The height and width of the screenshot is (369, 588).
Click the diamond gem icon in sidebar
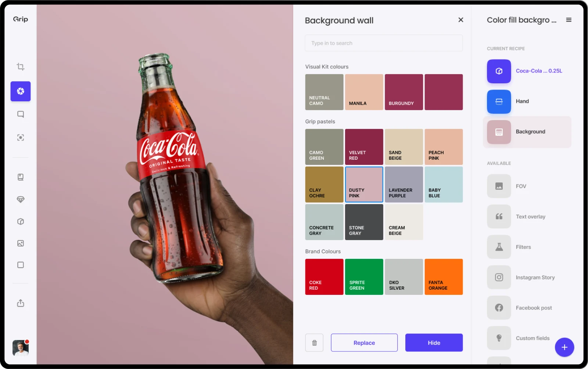pyautogui.click(x=21, y=199)
